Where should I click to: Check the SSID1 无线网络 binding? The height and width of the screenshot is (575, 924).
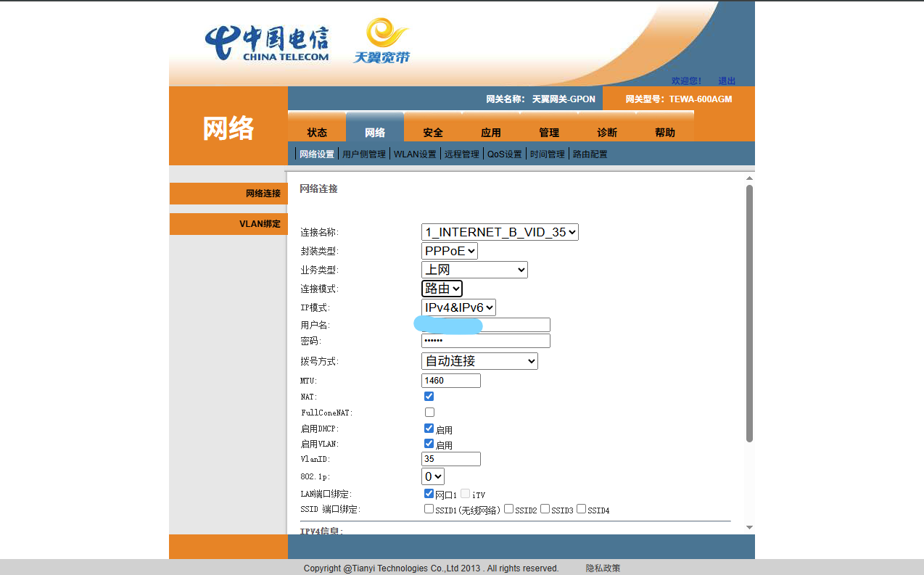pos(428,508)
